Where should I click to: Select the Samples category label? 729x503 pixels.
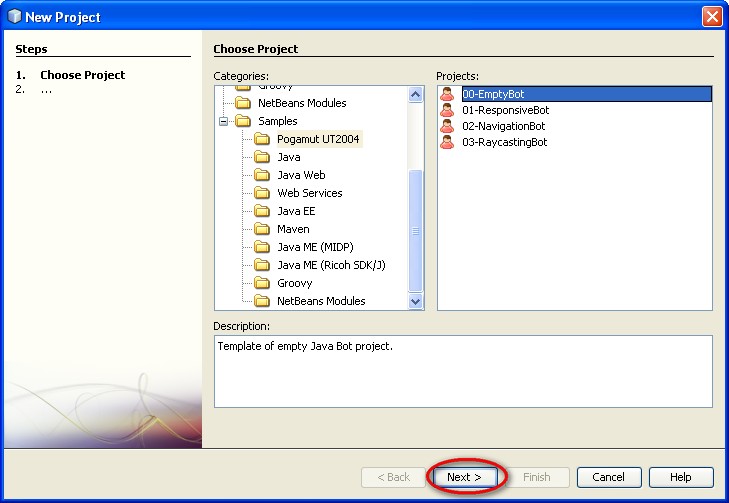pyautogui.click(x=278, y=121)
